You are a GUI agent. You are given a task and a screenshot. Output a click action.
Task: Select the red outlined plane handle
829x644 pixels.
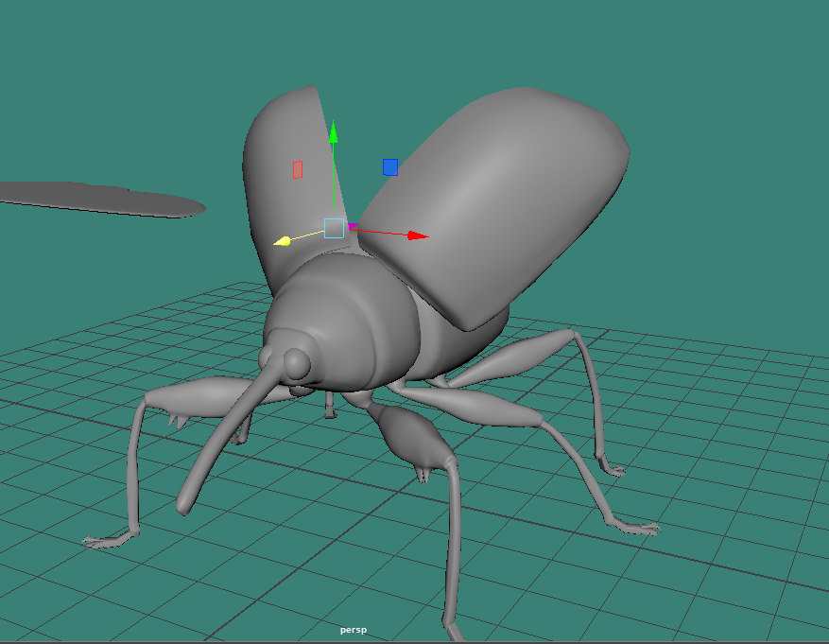tap(298, 169)
